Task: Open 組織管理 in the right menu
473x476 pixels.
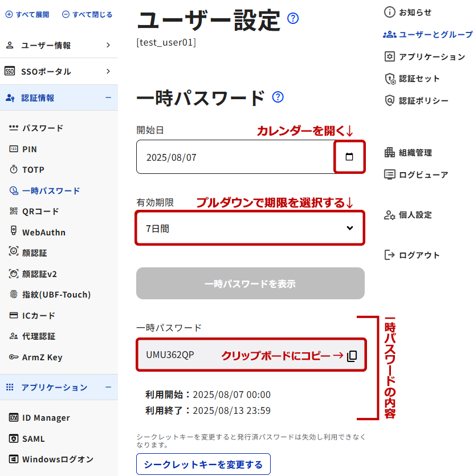Action: [408, 153]
